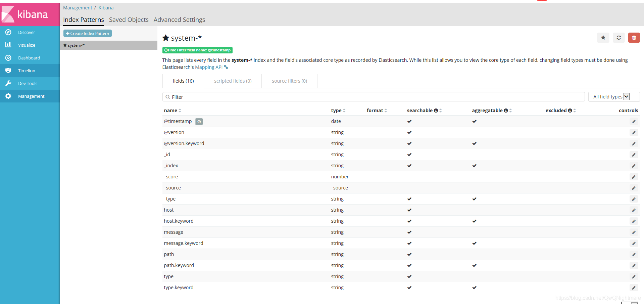This screenshot has width=644, height=304.
Task: Sort fields by excluded column
Action: click(561, 111)
